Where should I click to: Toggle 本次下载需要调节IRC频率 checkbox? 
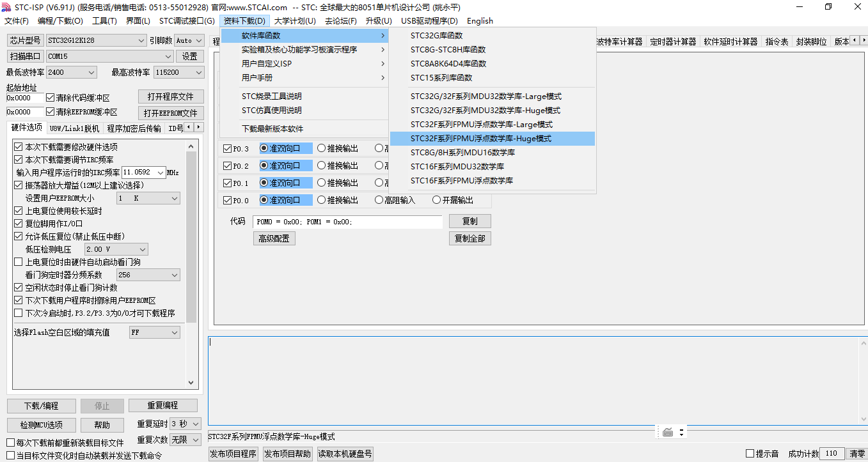point(19,160)
